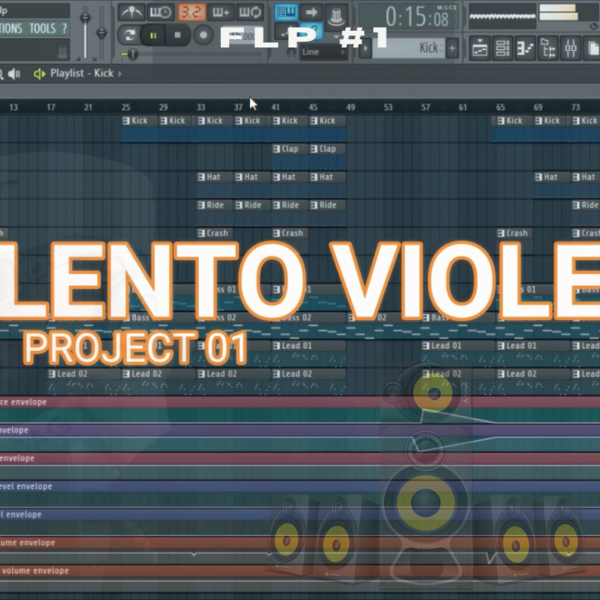This screenshot has width=600, height=600.
Task: Select the Hat clip at bar 69
Action: tap(551, 185)
